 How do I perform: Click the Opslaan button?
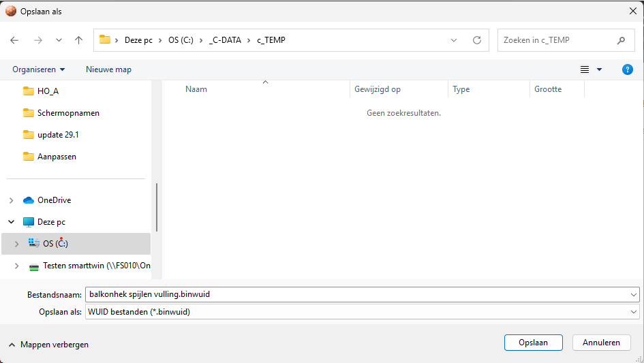[x=533, y=343]
